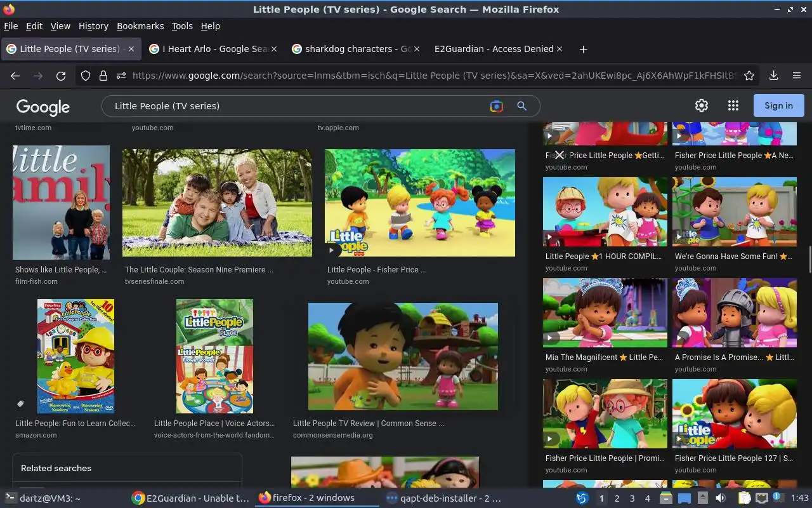Switch to virtual desktop 4
812x508 pixels.
tap(647, 498)
